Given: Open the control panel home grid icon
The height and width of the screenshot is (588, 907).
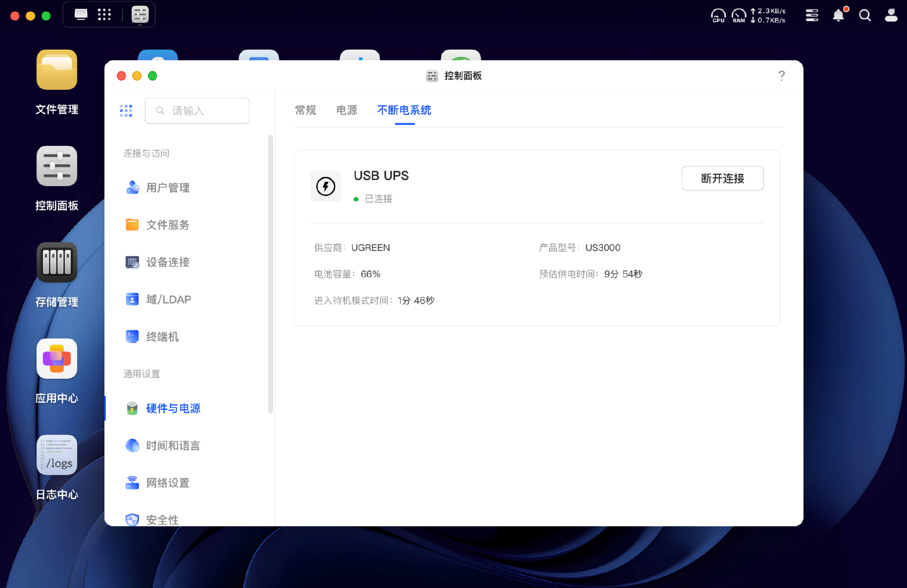Looking at the screenshot, I should pos(126,111).
